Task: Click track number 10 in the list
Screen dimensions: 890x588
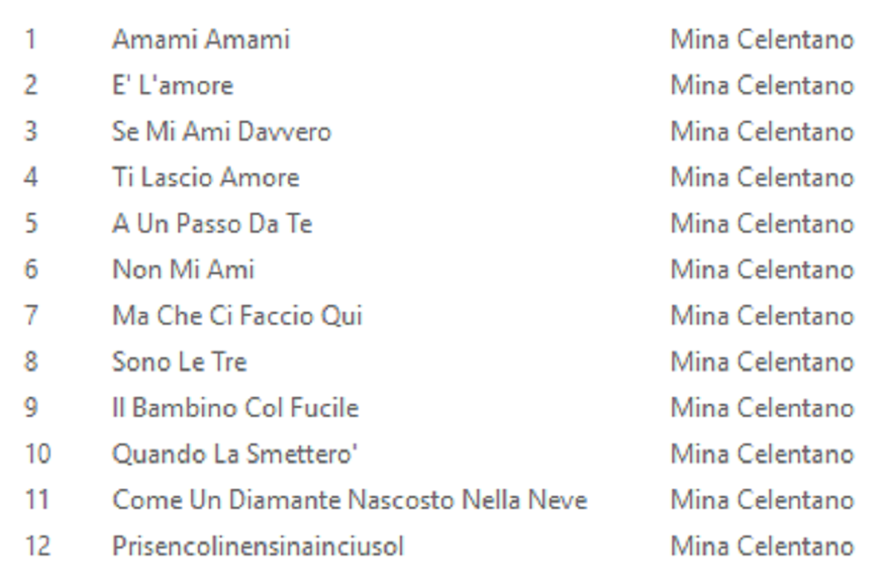Action: pos(38,454)
